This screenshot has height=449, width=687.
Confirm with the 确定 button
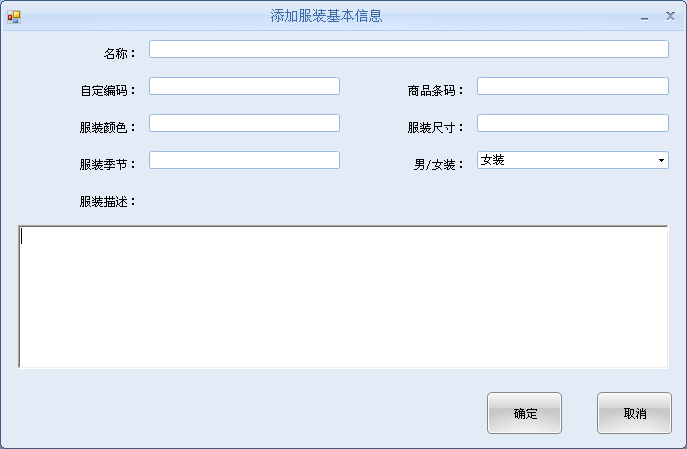click(x=524, y=413)
